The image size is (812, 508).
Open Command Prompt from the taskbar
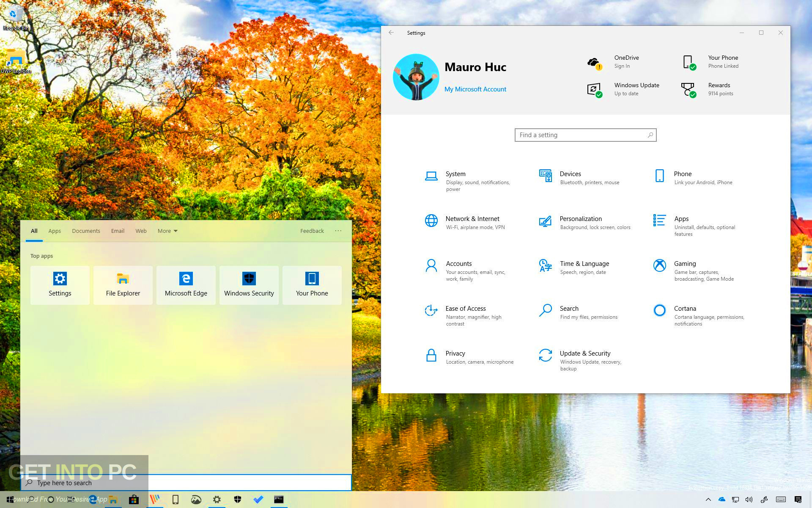(279, 500)
